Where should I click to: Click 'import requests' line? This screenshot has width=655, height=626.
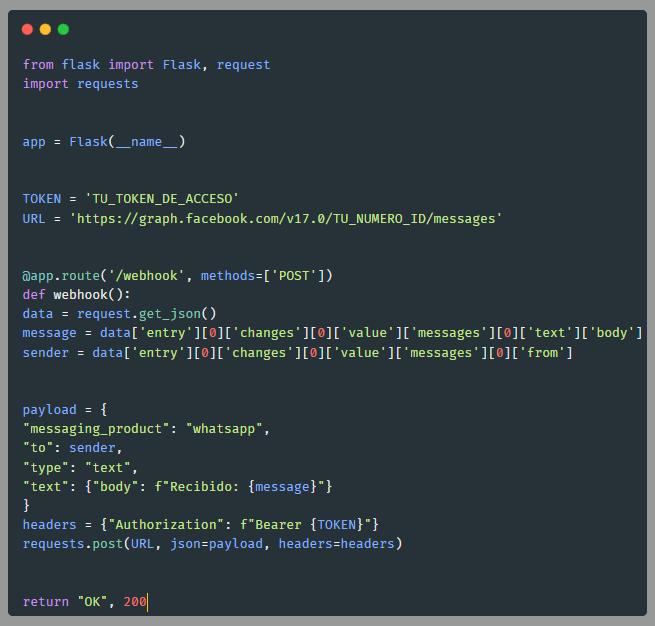80,84
